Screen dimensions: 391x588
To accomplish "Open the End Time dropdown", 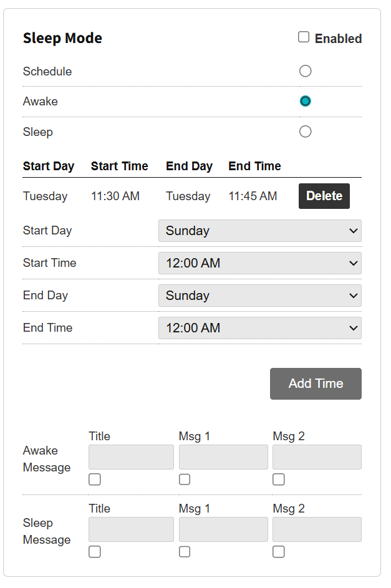I will coord(259,328).
